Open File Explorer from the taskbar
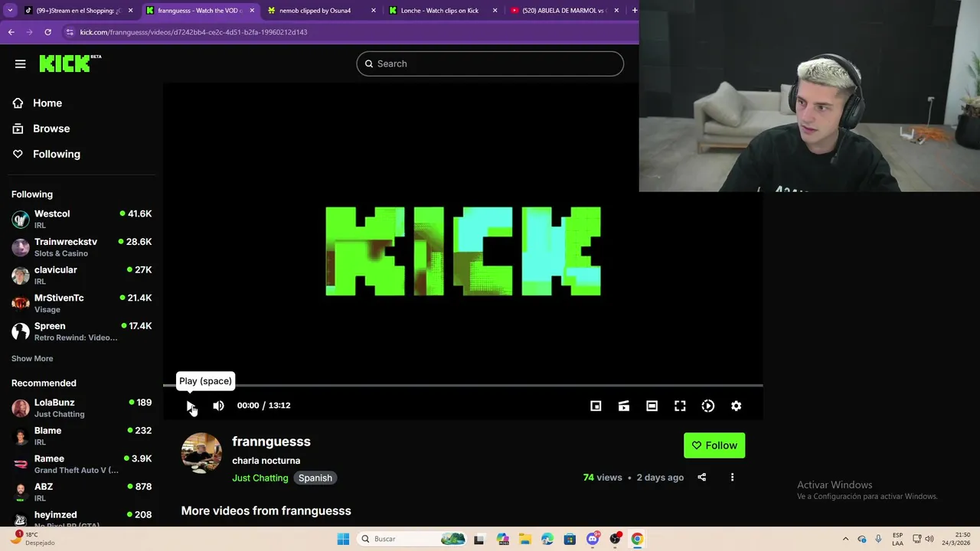This screenshot has width=980, height=551. tap(524, 539)
